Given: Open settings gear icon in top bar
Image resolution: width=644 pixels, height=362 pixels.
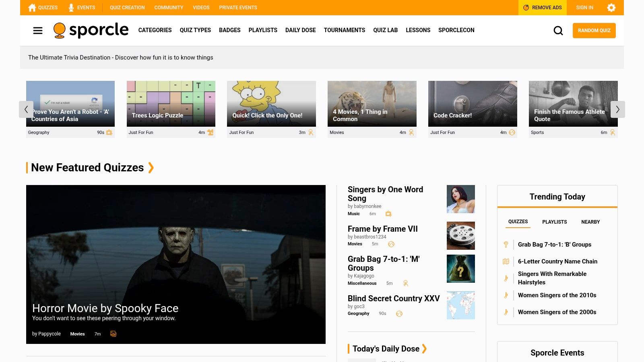Looking at the screenshot, I should (x=611, y=8).
